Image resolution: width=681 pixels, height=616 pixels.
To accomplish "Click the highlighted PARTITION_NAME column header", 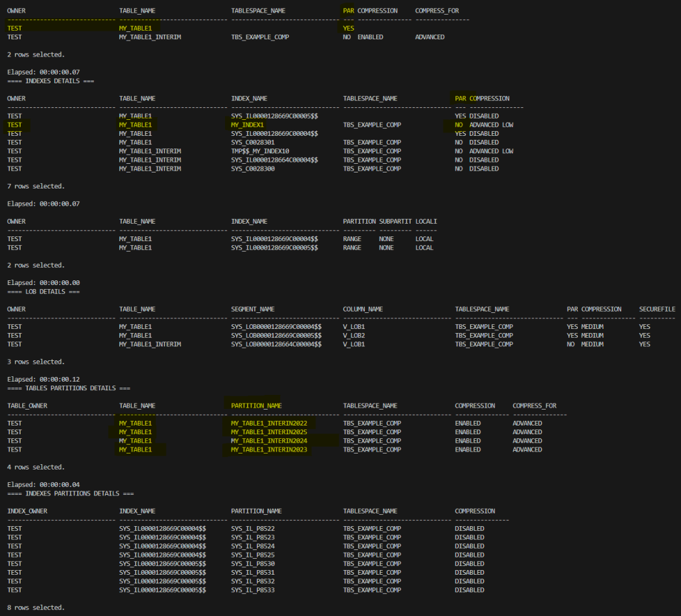I will pyautogui.click(x=256, y=406).
